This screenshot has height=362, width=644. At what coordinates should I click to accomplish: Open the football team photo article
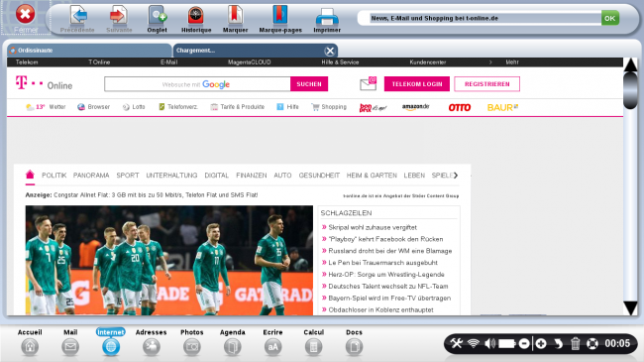click(168, 261)
